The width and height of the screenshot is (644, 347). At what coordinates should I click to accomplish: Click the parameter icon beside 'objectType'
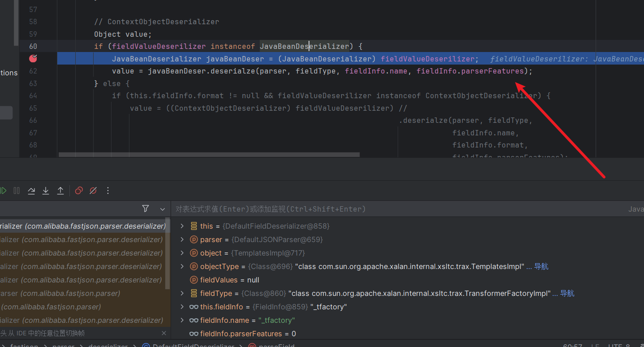[x=193, y=266]
